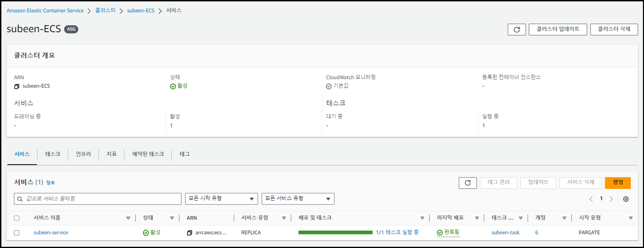Open revision 6 link

pos(537,233)
